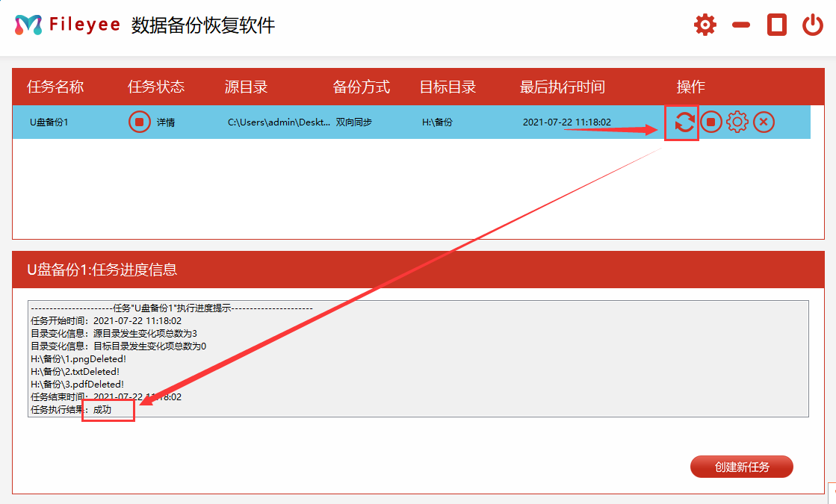Click the H:\备份 target directory cell
The width and height of the screenshot is (836, 504).
tap(437, 122)
